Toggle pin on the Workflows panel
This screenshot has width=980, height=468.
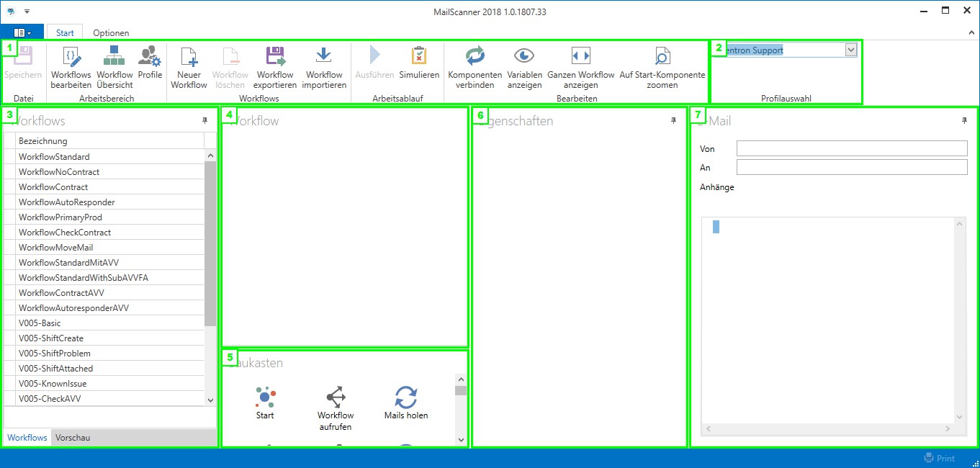coord(205,121)
